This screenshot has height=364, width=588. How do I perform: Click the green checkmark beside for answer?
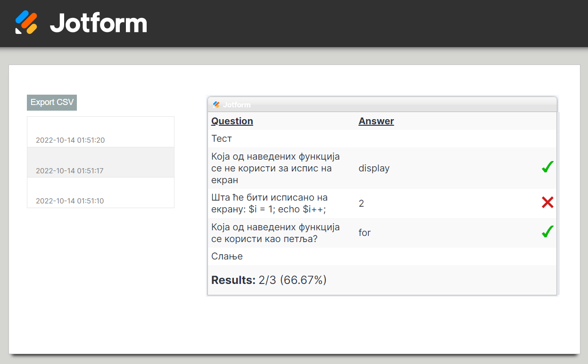point(547,232)
